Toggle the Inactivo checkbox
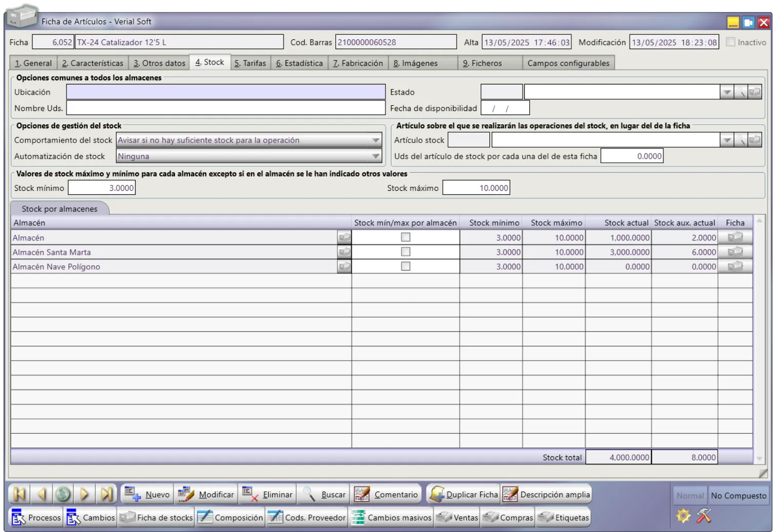This screenshot has height=532, width=776. pos(730,42)
